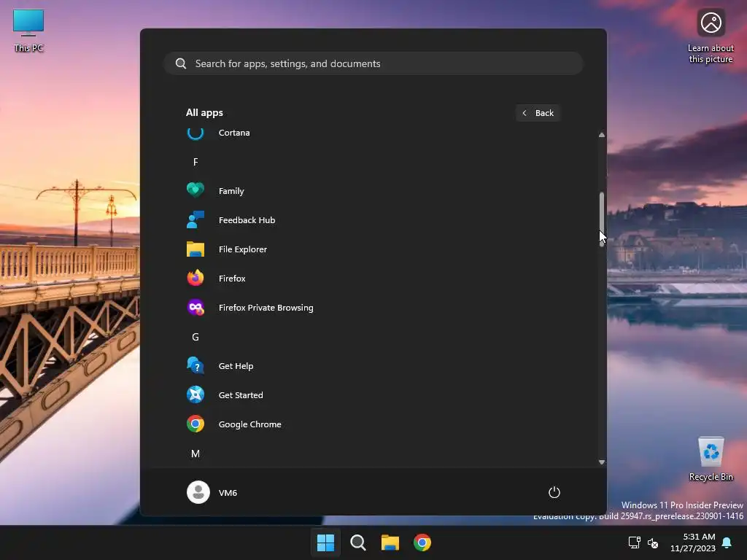
Task: Click the All apps heading
Action: click(x=204, y=112)
